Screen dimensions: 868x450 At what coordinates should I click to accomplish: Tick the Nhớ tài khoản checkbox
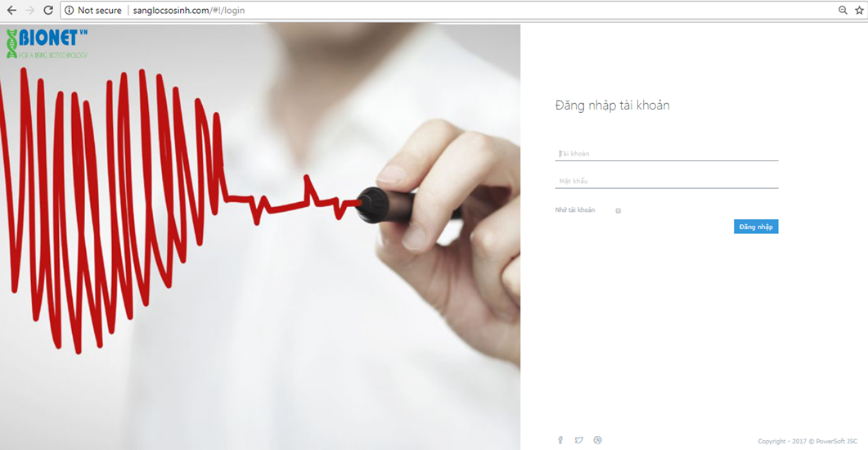(618, 210)
